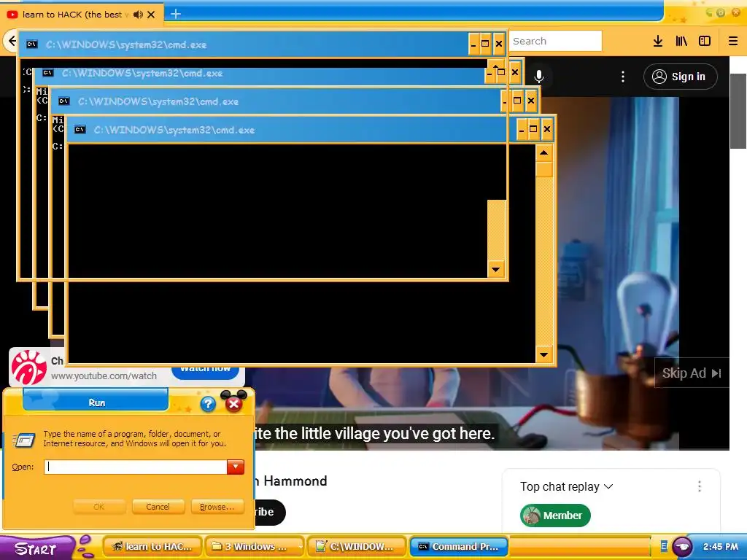Viewport: 747px width, 560px height.
Task: Open the chat replay three-dot options
Action: 700,486
